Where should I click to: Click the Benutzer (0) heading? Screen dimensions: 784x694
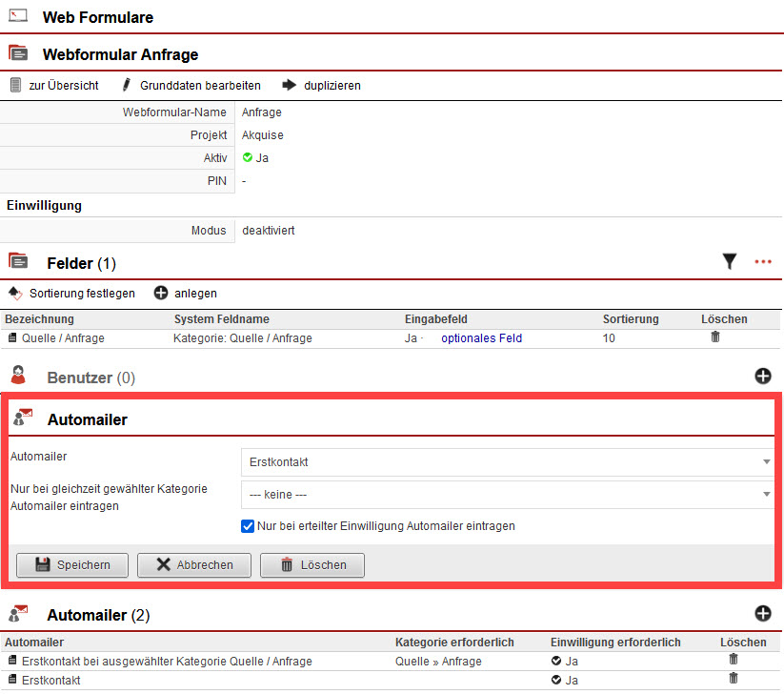[x=91, y=378]
